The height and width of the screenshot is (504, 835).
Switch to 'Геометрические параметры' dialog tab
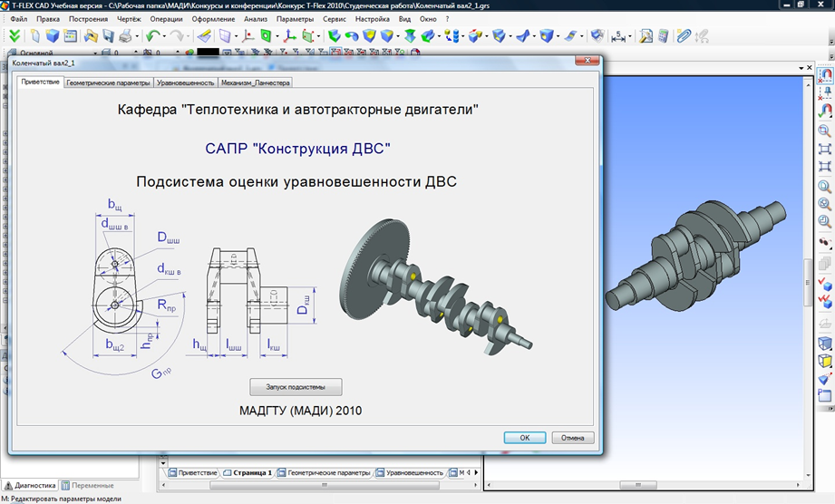click(108, 83)
